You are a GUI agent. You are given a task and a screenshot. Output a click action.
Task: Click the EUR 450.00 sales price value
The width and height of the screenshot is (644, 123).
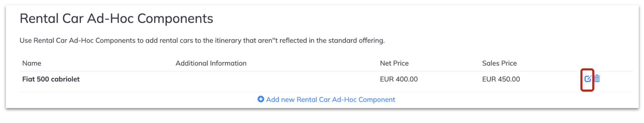point(501,79)
